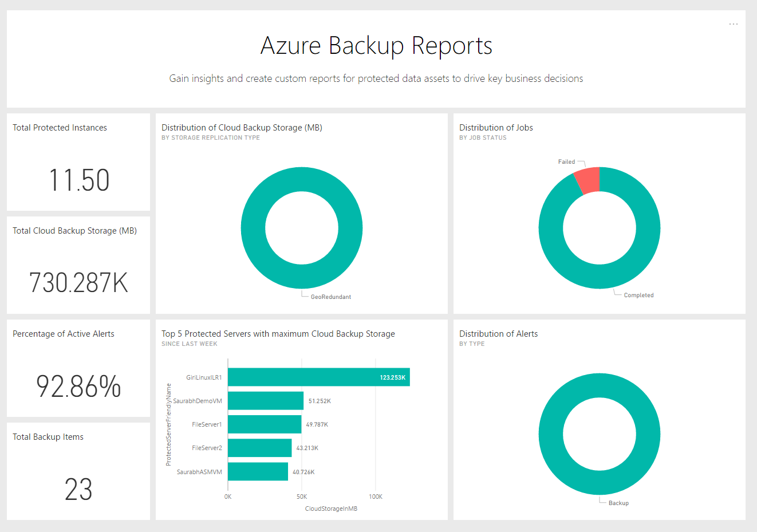Open the Total Backup Items tile title
The height and width of the screenshot is (532, 757).
pos(48,437)
